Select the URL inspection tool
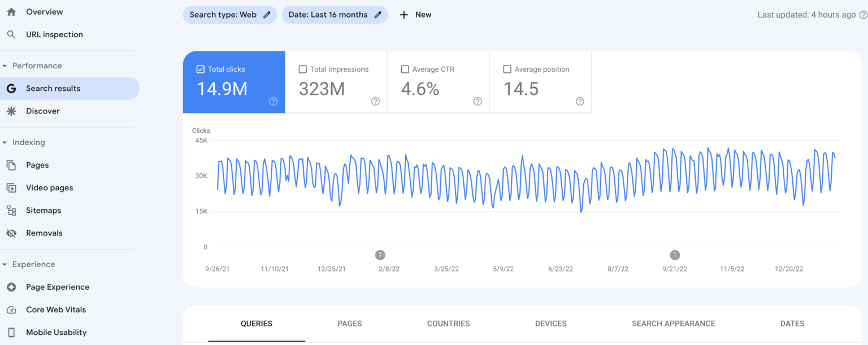The width and height of the screenshot is (868, 345). [54, 34]
